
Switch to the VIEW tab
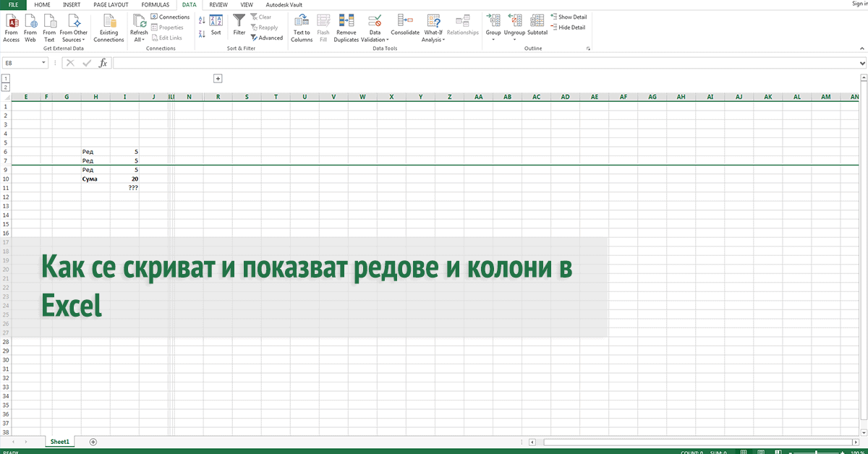247,4
